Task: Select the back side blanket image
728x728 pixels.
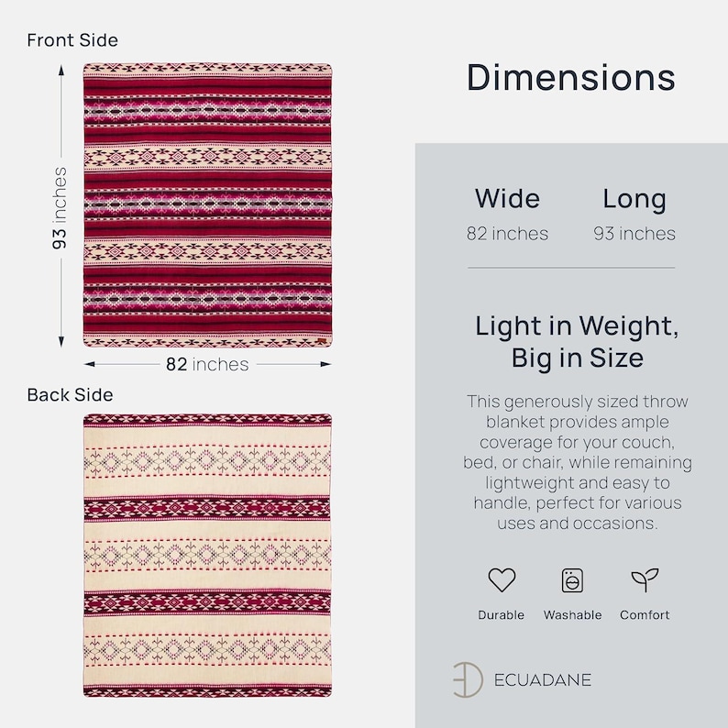Action: tap(207, 556)
